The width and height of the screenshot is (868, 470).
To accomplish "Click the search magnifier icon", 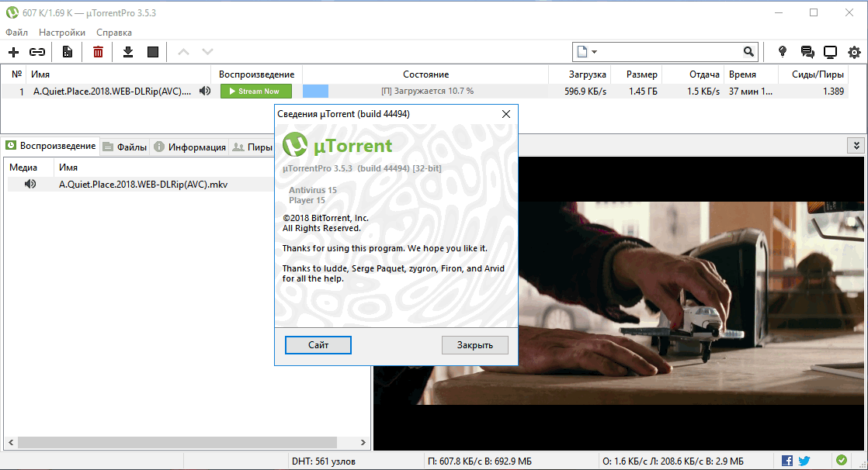I will pos(748,51).
